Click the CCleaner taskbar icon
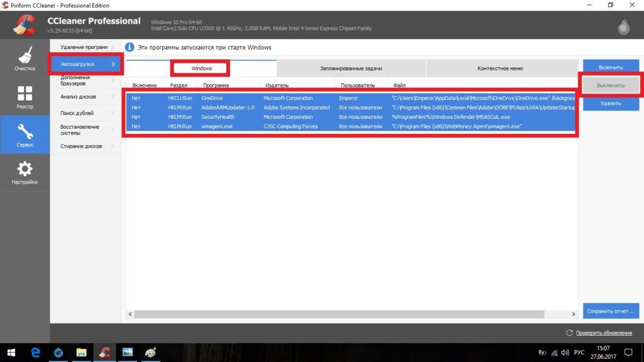 pyautogui.click(x=104, y=353)
